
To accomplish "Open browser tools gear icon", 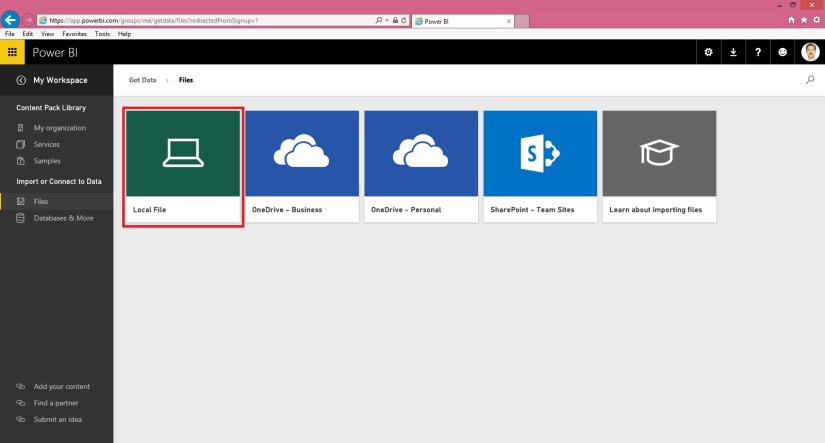I will 817,20.
